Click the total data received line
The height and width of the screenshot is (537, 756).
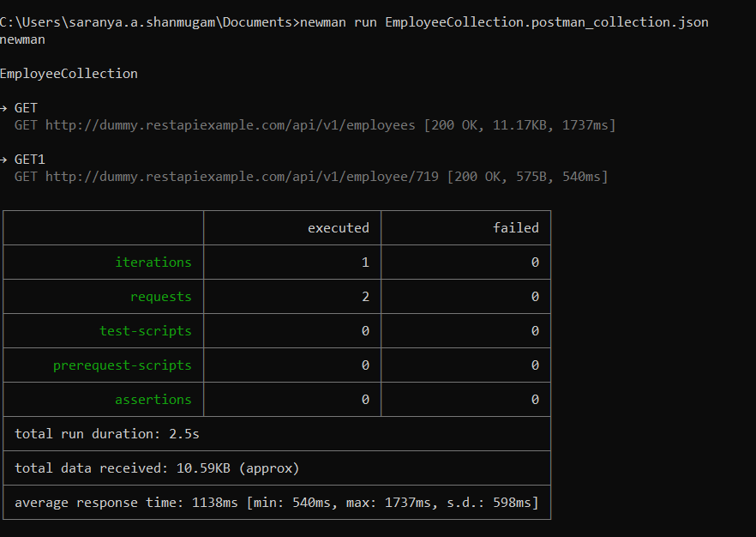click(x=157, y=468)
